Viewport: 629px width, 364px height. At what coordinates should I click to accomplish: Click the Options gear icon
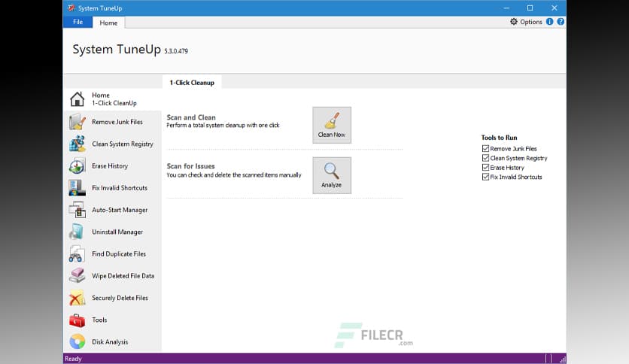click(514, 22)
